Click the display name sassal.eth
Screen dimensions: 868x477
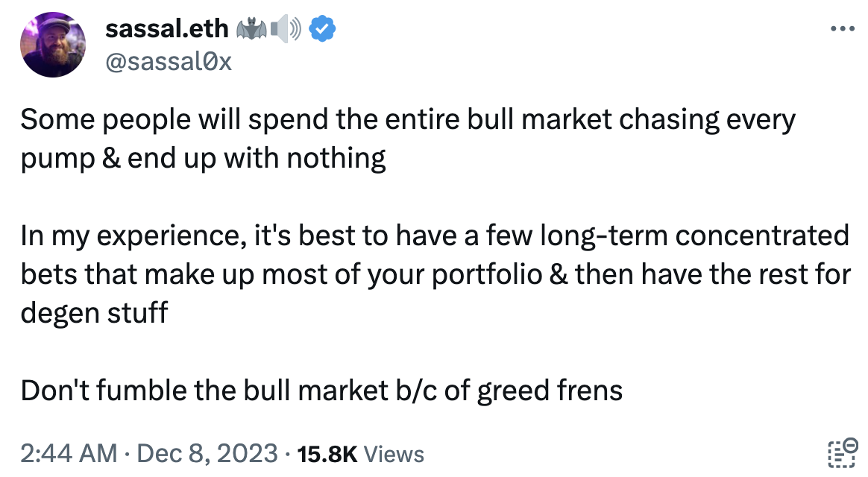[x=167, y=28]
